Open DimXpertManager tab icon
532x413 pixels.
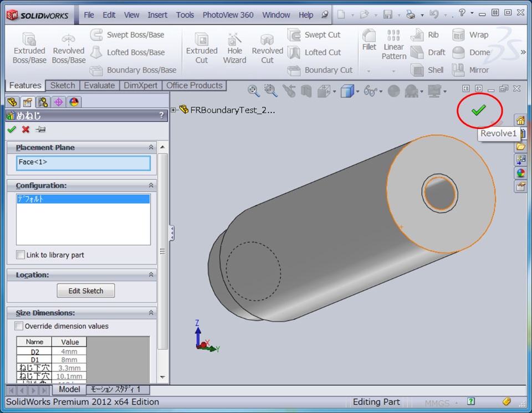coord(58,102)
